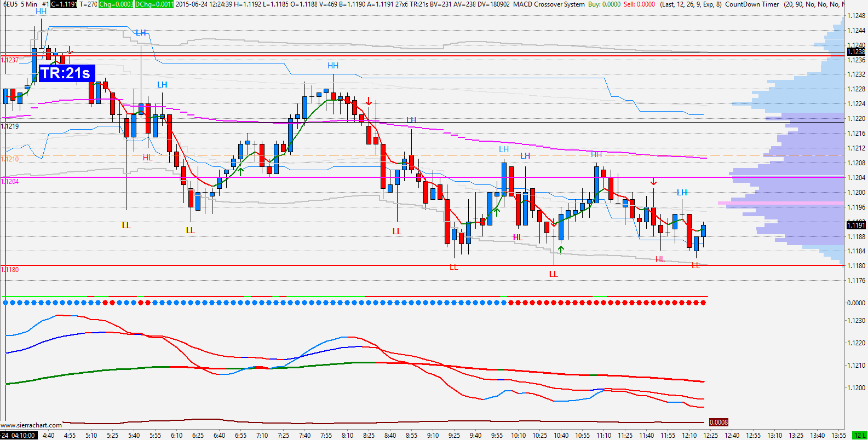The image size is (868, 440).
Task: Click the red 0.0008 study value box
Action: pos(718,422)
